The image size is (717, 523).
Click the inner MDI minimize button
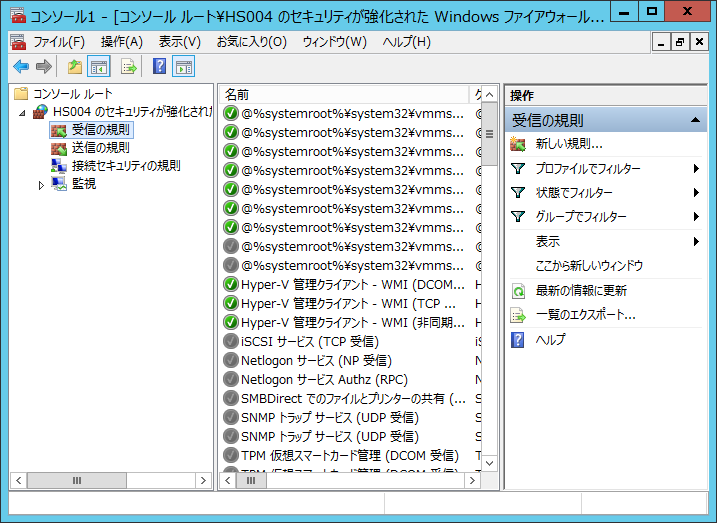[x=661, y=42]
